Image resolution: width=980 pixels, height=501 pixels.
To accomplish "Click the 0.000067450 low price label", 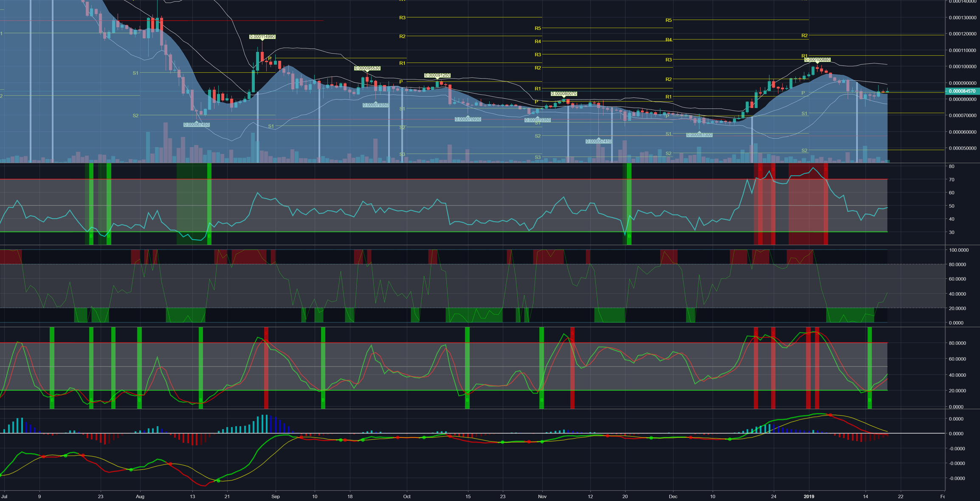I will tap(197, 125).
